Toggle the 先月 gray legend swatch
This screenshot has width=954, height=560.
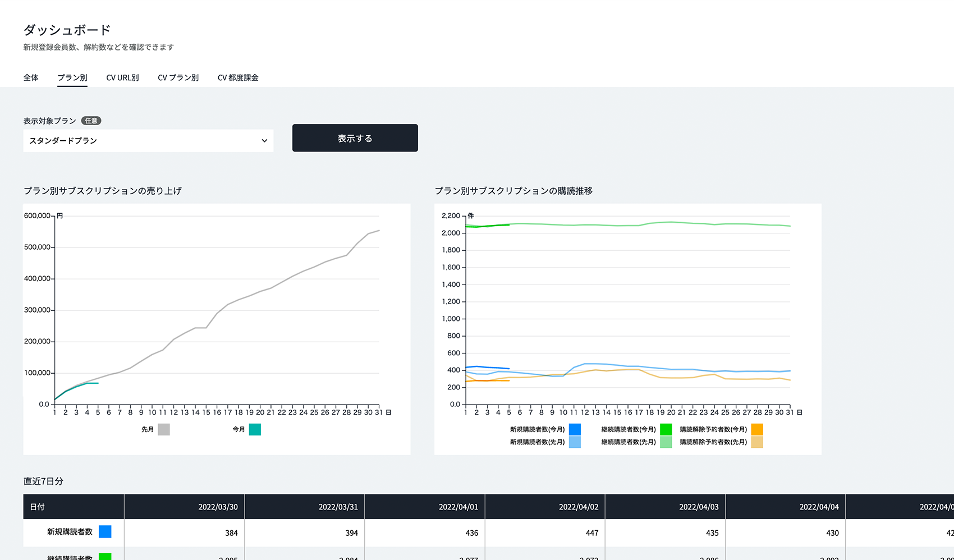click(164, 429)
